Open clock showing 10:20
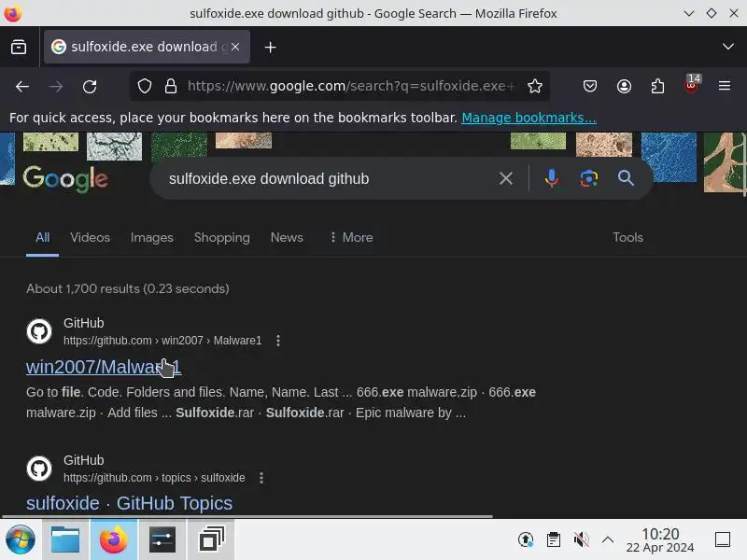The image size is (747, 560). point(660,540)
